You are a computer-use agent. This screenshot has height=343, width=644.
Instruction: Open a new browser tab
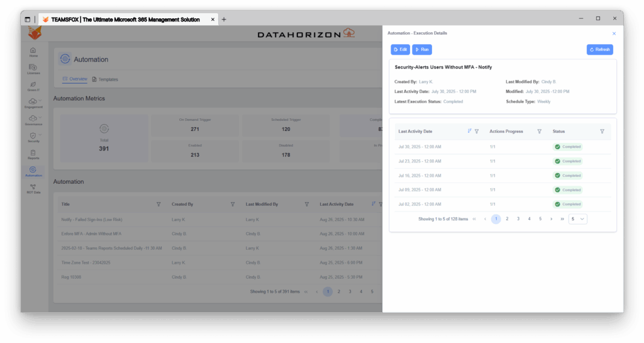224,20
